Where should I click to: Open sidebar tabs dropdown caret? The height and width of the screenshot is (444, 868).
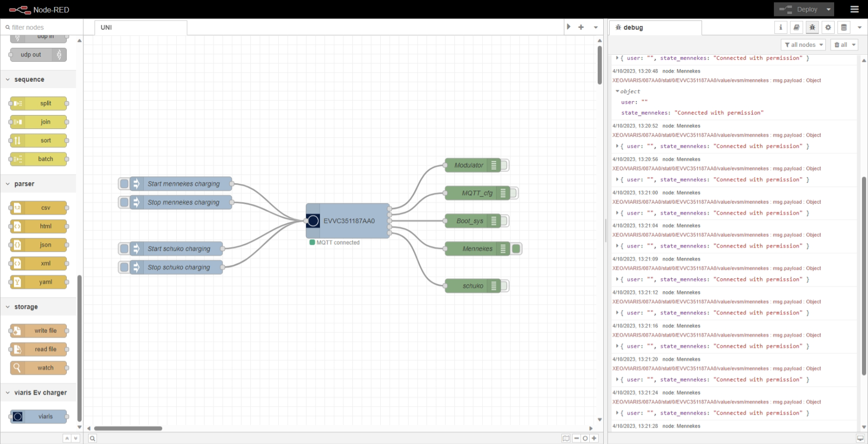(860, 27)
